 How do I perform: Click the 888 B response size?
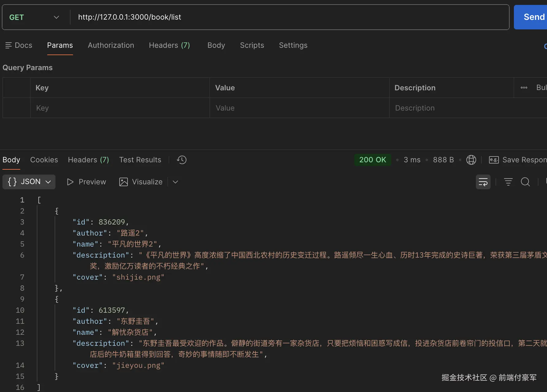point(443,160)
